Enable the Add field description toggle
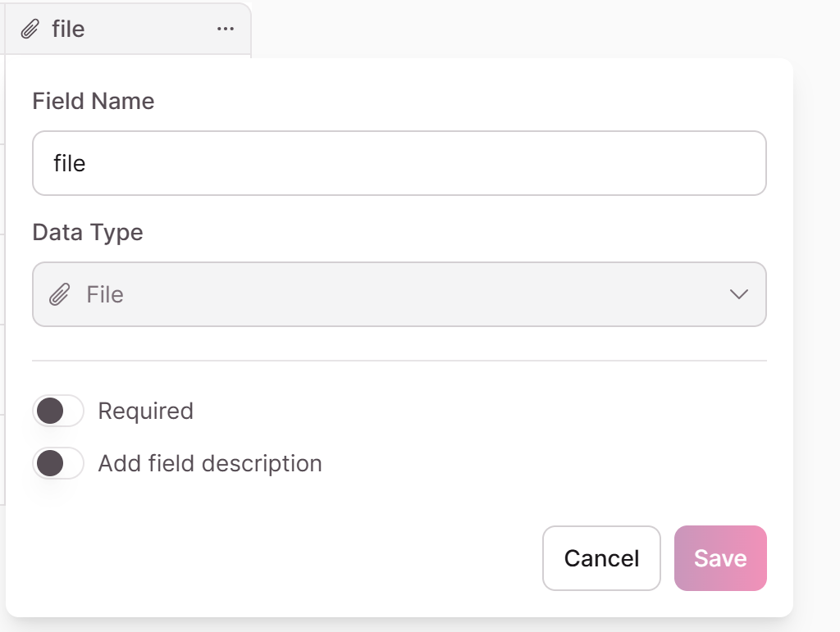 point(58,463)
